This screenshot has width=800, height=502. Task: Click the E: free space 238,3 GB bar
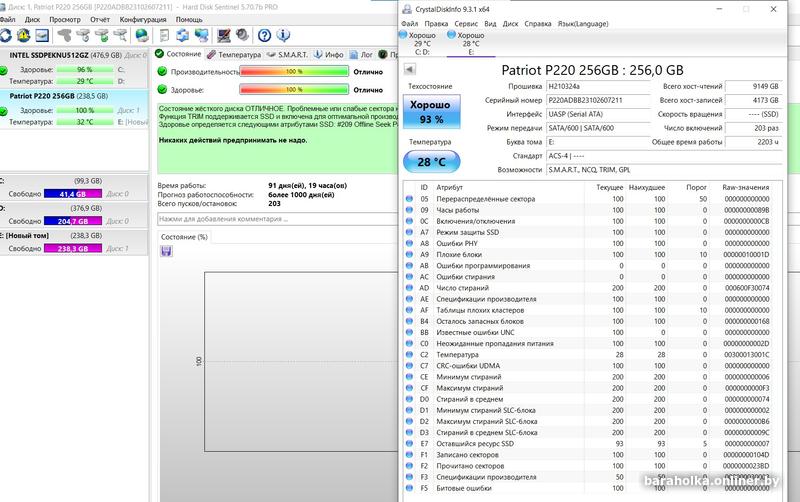tap(73, 248)
